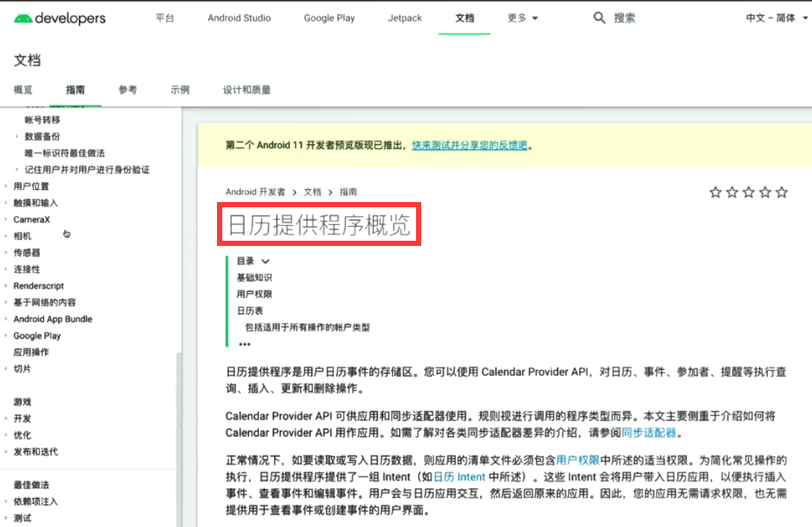Click Android 开发者 breadcrumb

(x=255, y=192)
